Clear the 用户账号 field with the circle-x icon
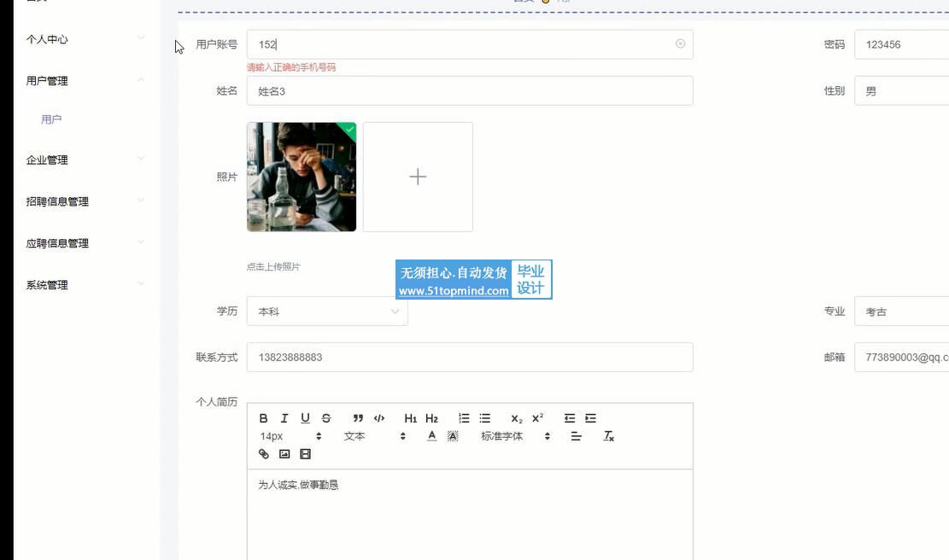 tap(680, 44)
